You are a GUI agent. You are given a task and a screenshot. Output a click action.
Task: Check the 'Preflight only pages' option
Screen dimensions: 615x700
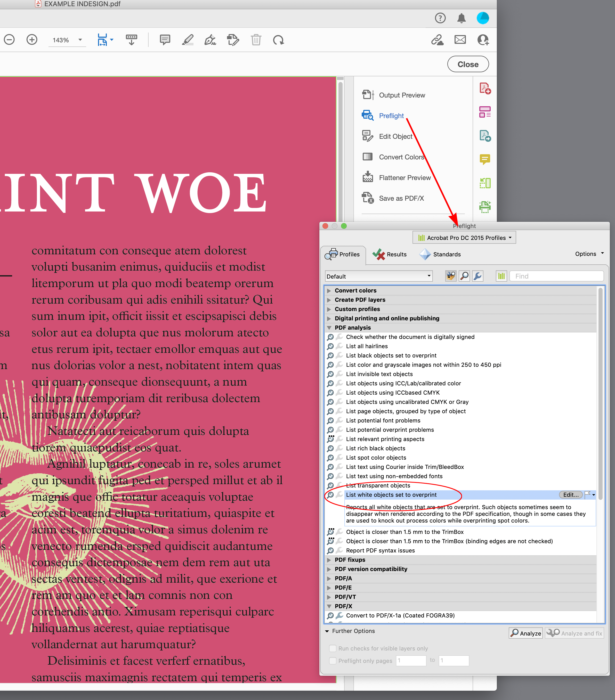[x=333, y=661]
